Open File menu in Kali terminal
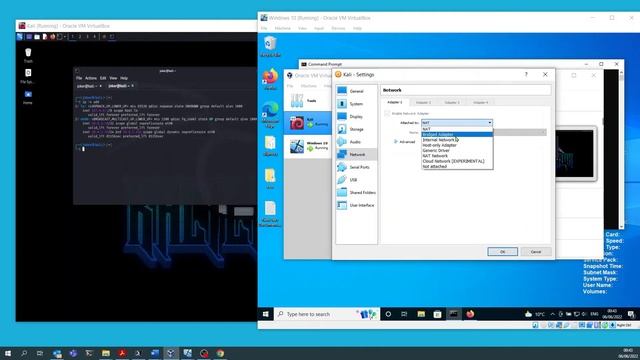 (79, 78)
